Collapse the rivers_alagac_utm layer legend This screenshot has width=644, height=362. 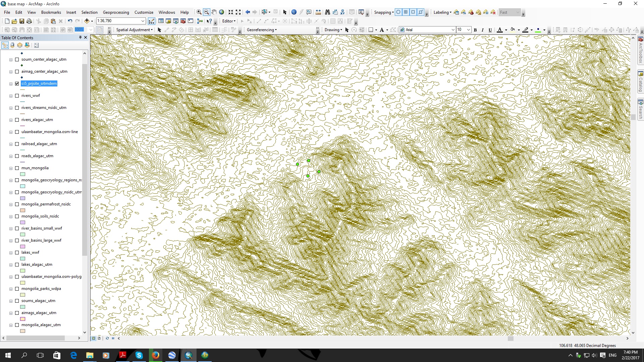pyautogui.click(x=11, y=120)
